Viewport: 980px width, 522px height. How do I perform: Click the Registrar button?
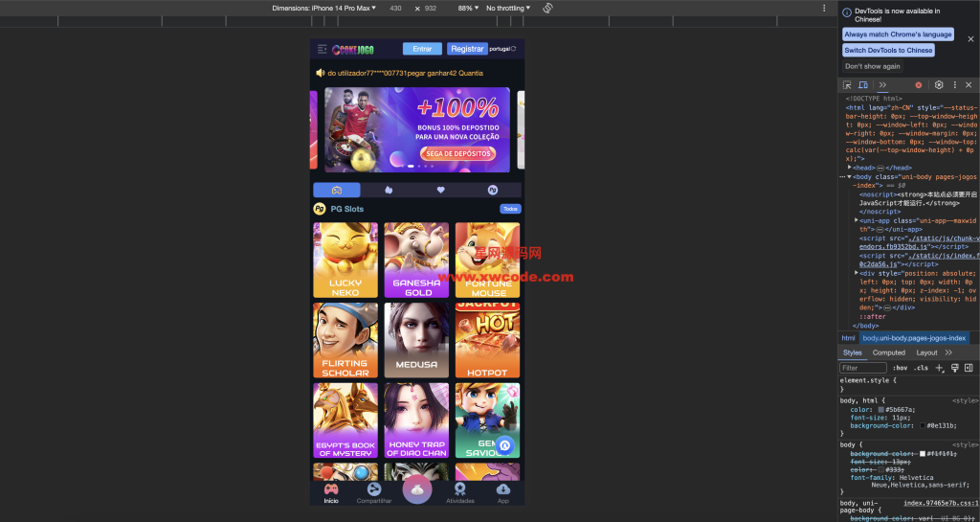[x=467, y=49]
